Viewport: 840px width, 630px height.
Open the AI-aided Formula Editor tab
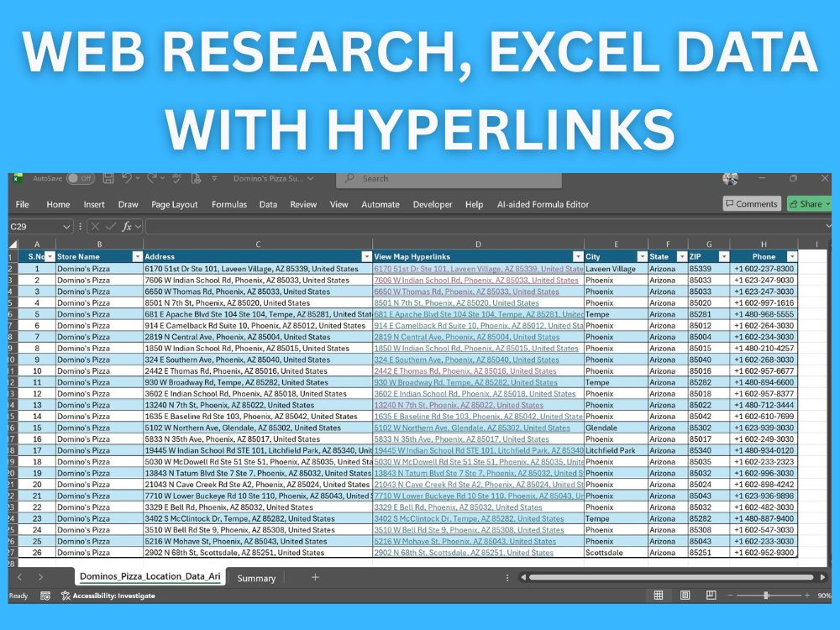pos(543,204)
